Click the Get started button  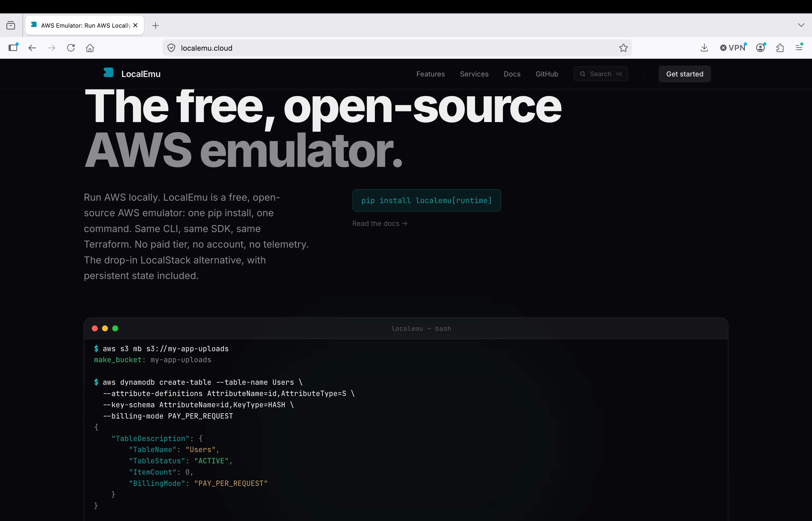pyautogui.click(x=685, y=74)
